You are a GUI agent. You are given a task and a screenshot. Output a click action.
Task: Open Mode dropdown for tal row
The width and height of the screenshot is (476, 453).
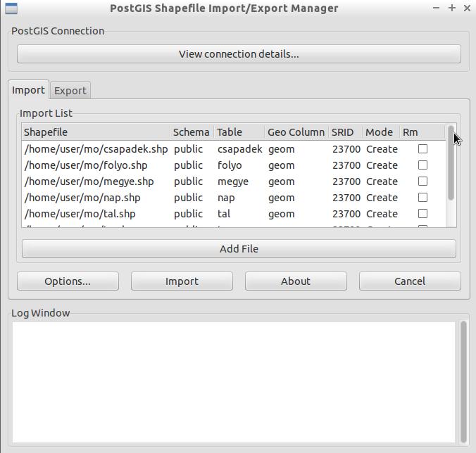tap(382, 213)
